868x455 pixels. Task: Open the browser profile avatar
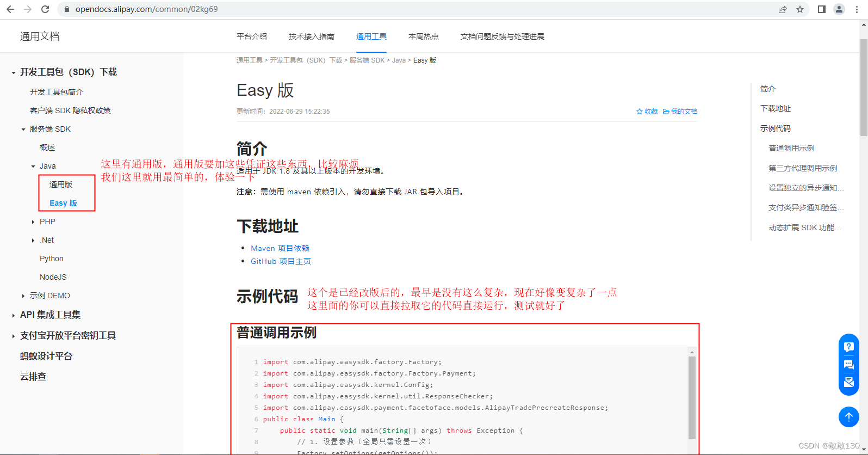[839, 9]
